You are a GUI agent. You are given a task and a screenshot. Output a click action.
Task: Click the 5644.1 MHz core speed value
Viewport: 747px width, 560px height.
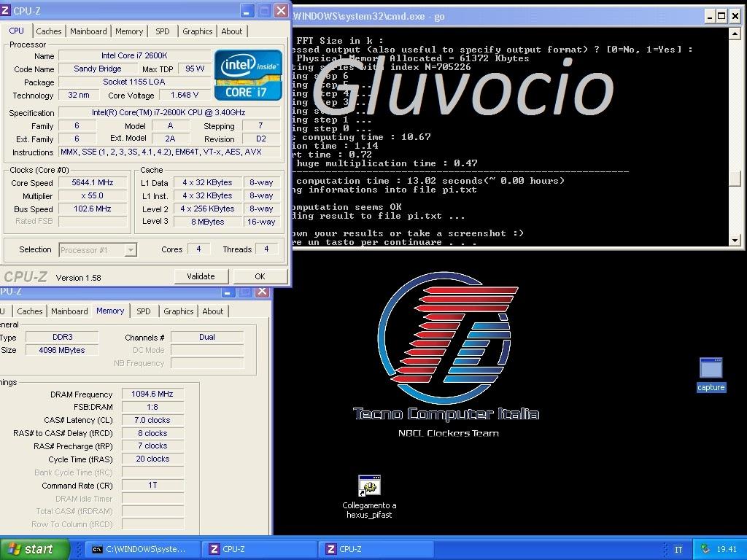tap(93, 182)
